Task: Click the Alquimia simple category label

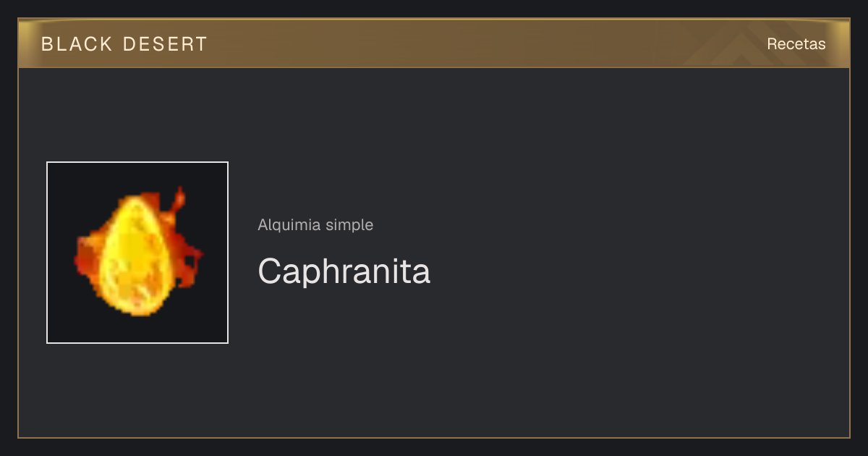Action: [x=315, y=225]
